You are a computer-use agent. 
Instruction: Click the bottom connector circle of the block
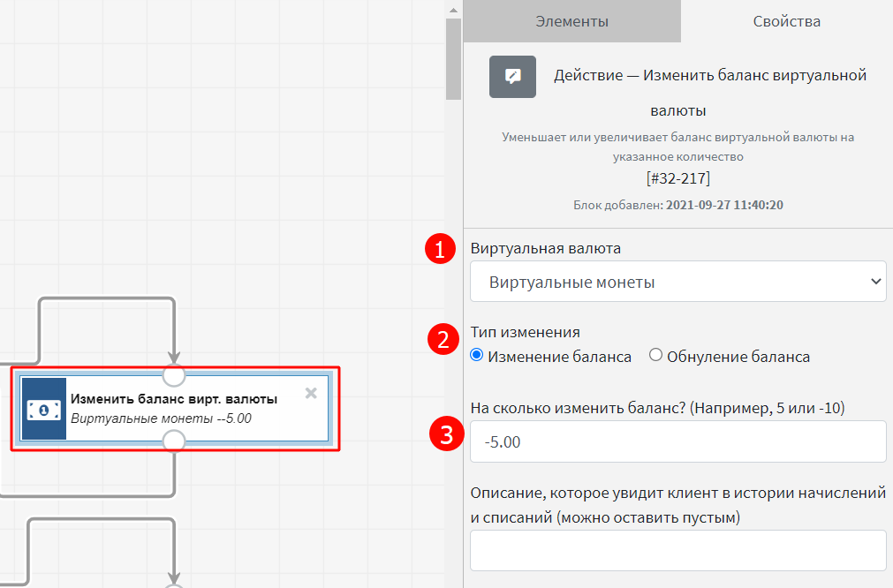pos(175,441)
